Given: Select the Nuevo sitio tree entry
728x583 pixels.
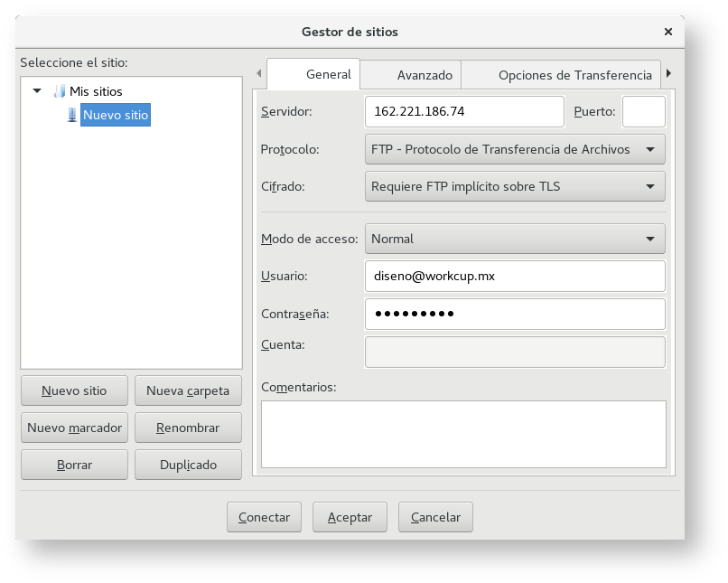Looking at the screenshot, I should point(116,115).
